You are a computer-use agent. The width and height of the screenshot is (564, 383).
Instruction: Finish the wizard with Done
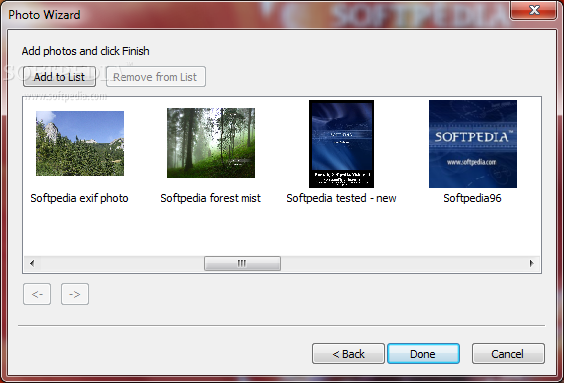coord(423,354)
